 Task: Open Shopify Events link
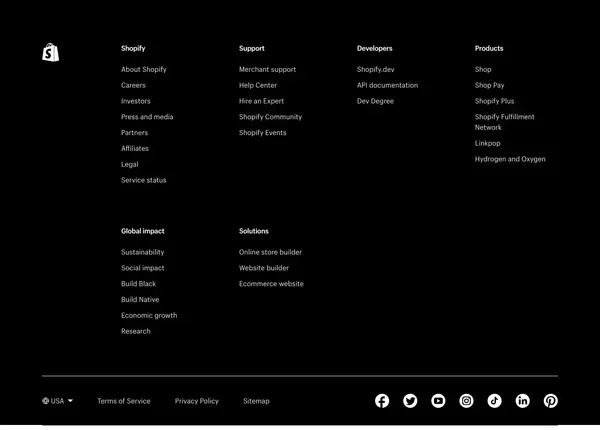262,133
